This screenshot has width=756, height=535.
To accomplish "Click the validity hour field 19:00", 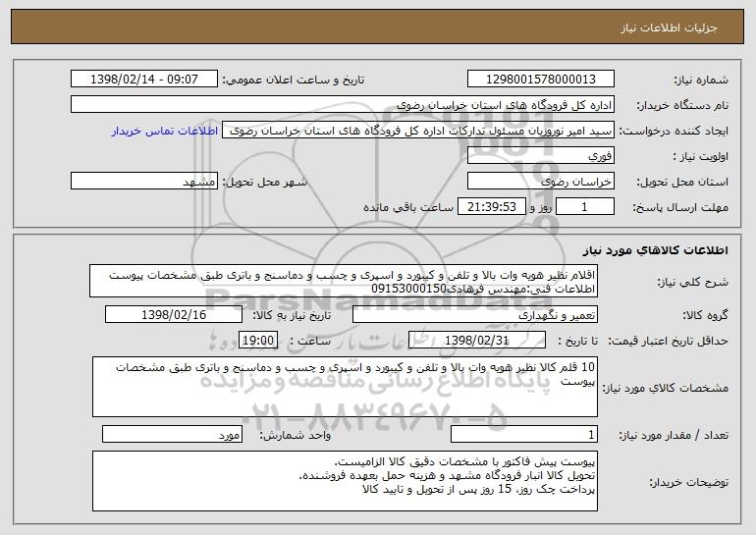I will 258,341.
